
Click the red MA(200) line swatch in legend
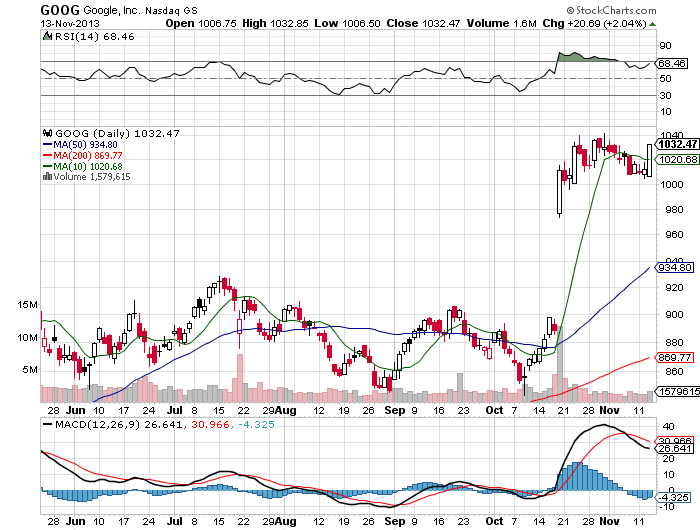click(x=48, y=155)
